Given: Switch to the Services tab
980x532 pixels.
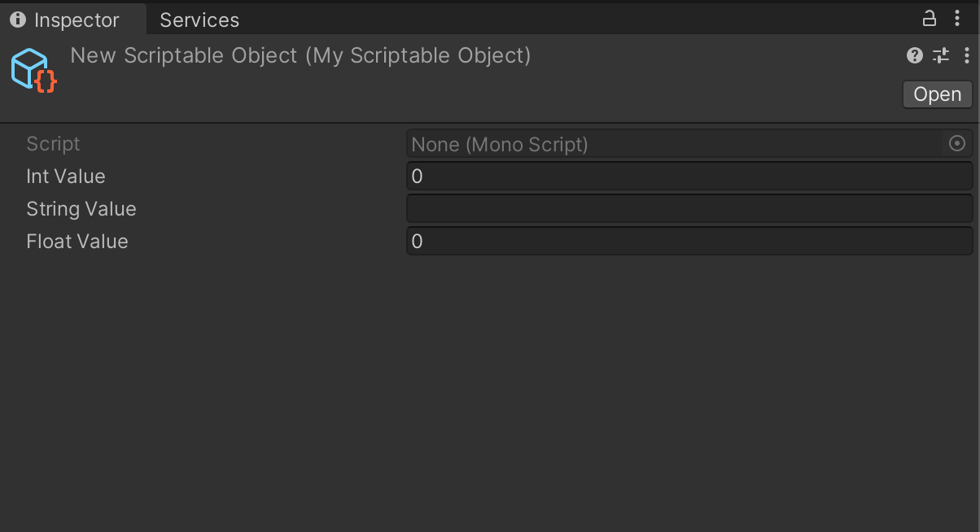Looking at the screenshot, I should click(199, 20).
